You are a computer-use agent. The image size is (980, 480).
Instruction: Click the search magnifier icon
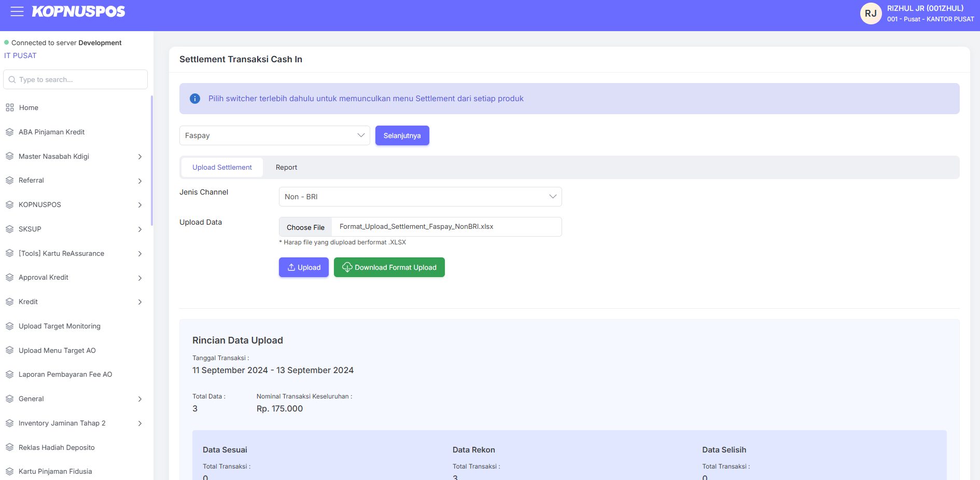12,79
